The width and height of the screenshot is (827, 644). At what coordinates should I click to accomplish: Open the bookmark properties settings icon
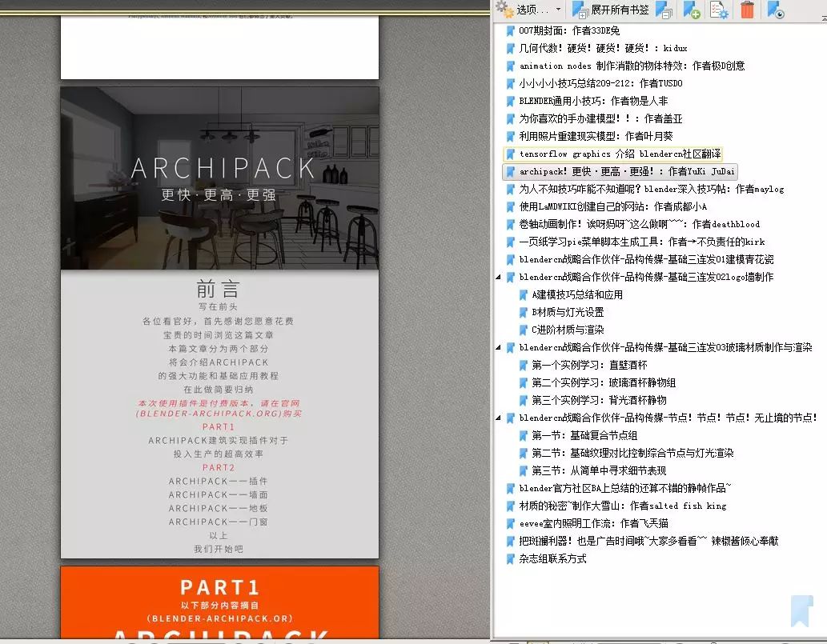pos(719,10)
